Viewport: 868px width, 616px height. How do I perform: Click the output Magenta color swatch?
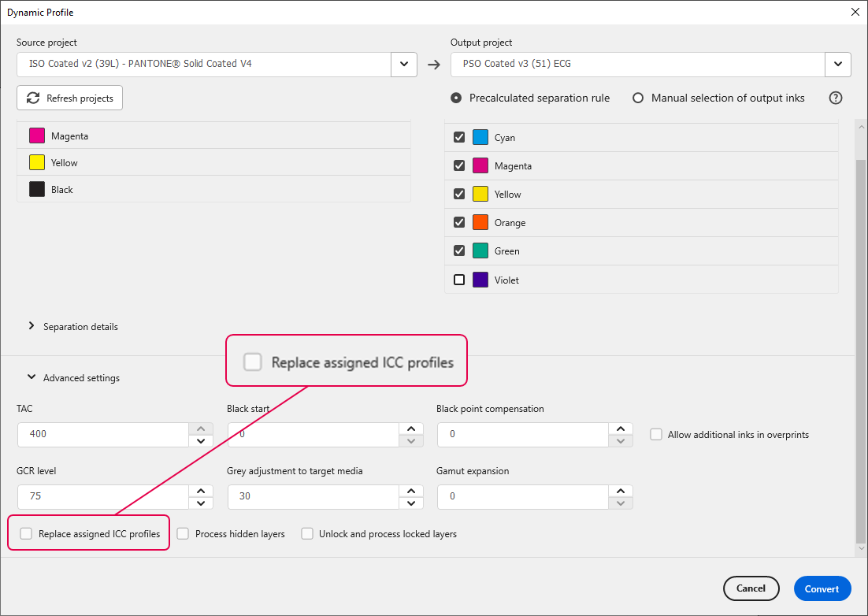pos(480,165)
